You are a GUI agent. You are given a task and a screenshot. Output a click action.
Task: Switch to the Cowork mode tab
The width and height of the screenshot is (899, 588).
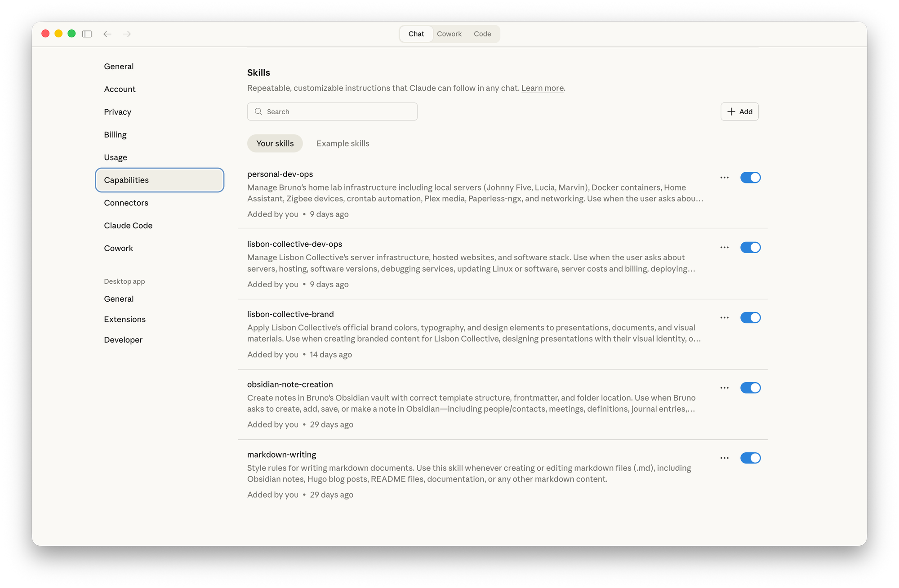coord(449,34)
